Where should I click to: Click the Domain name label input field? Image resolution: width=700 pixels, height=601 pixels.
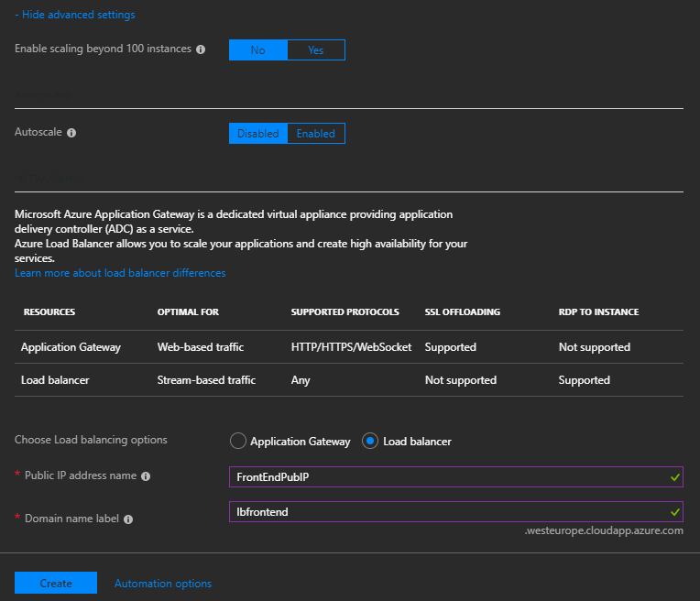click(x=455, y=512)
